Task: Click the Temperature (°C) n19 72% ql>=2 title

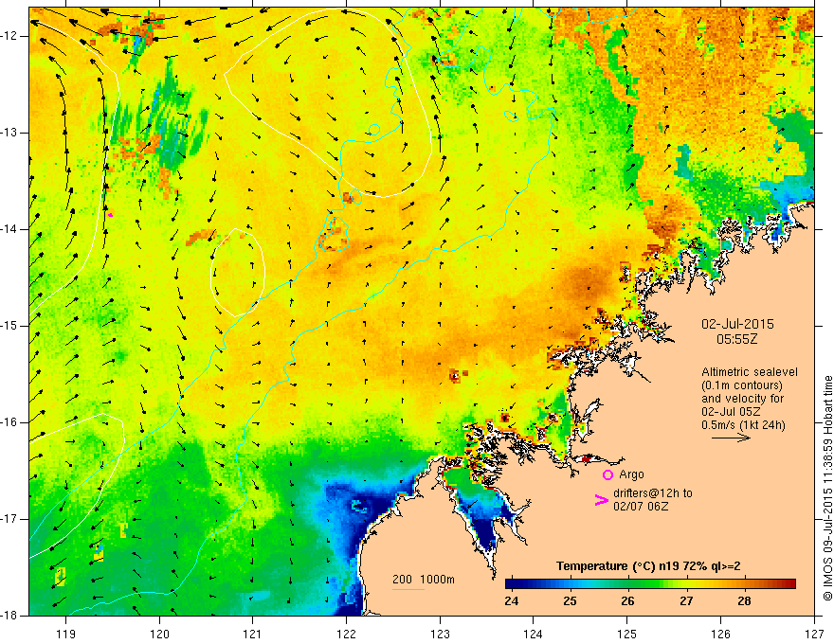Action: coord(648,566)
